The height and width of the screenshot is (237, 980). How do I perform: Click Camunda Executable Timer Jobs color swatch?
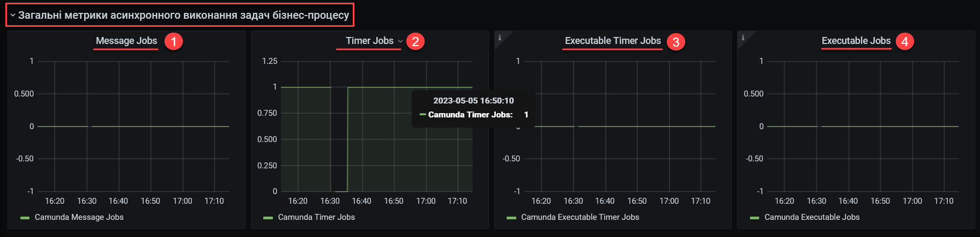[511, 218]
